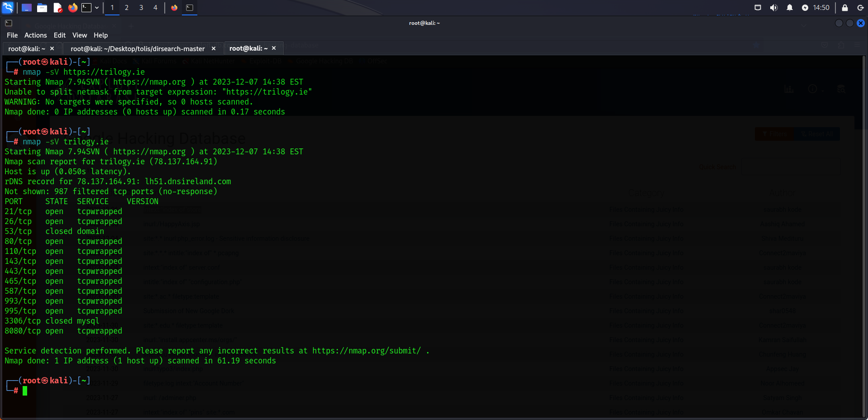Click the 'Service detection performed' line
Screen dimensions: 868x420
pos(217,351)
